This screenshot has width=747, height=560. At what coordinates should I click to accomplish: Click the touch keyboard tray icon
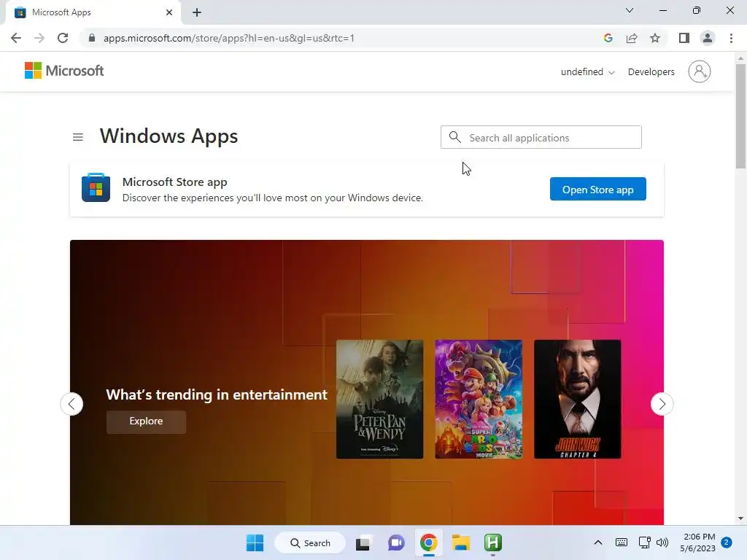[x=622, y=542]
